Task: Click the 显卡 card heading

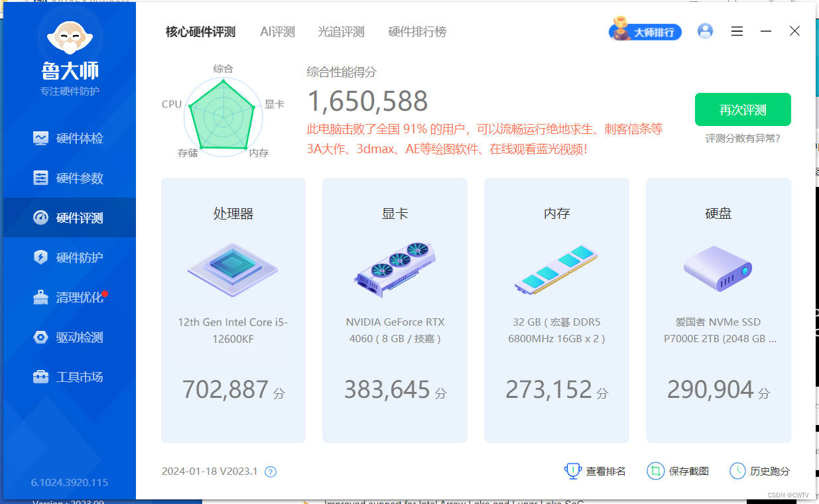Action: click(395, 214)
